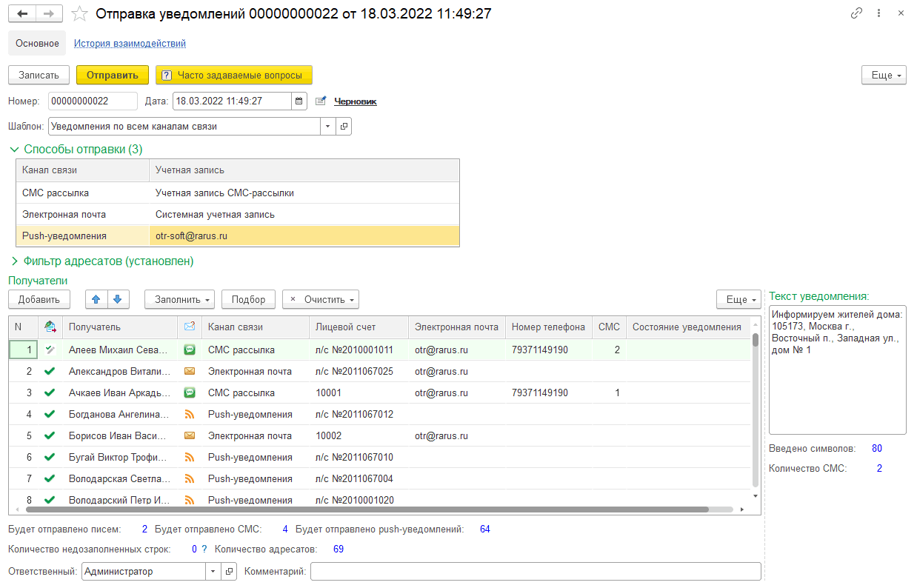Open История взаимодействий tab link
Screen dimensions: 917x588
pos(130,43)
